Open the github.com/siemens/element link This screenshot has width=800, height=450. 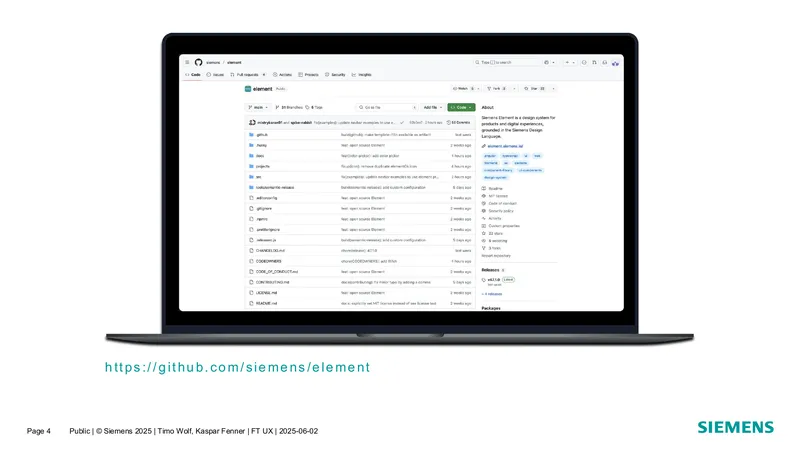click(237, 367)
